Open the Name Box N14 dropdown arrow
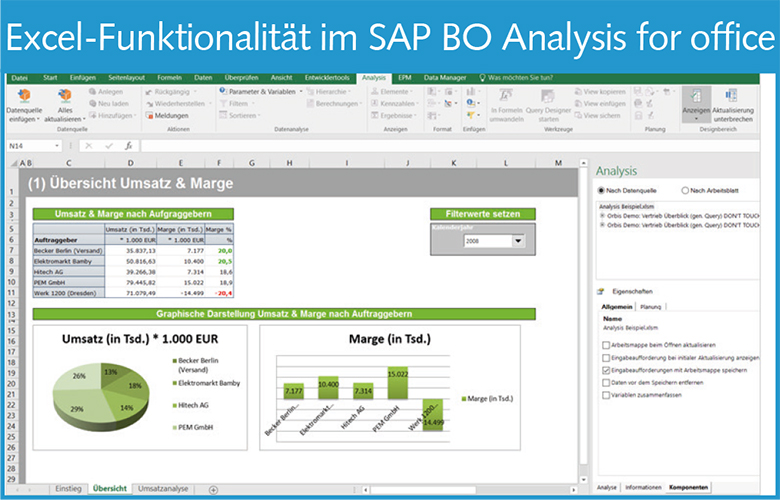Viewport: 780px width, 500px height. tap(57, 146)
